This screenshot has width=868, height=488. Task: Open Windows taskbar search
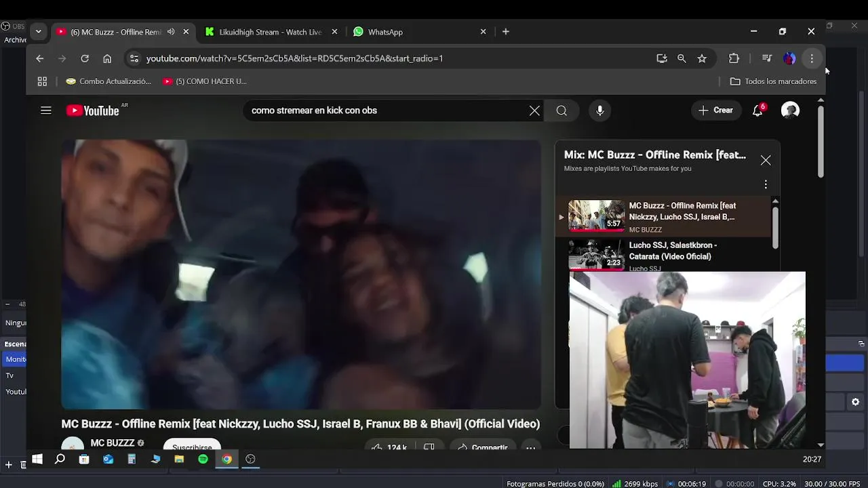tap(60, 459)
